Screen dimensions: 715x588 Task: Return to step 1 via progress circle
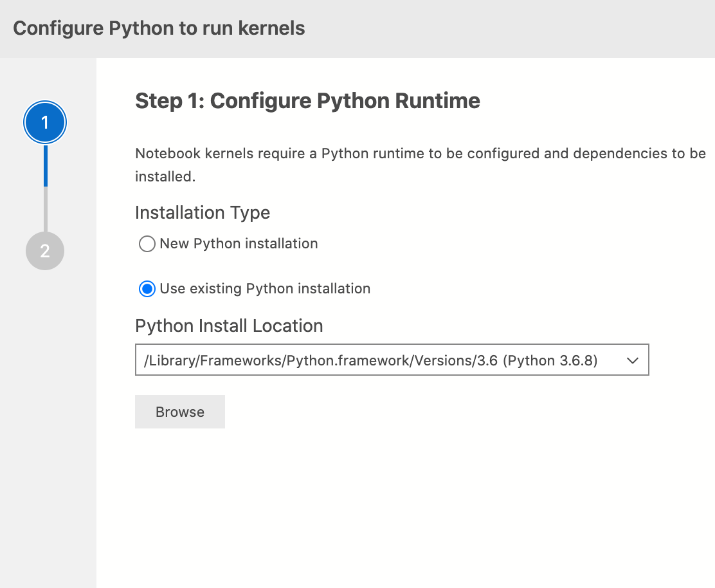pos(44,122)
